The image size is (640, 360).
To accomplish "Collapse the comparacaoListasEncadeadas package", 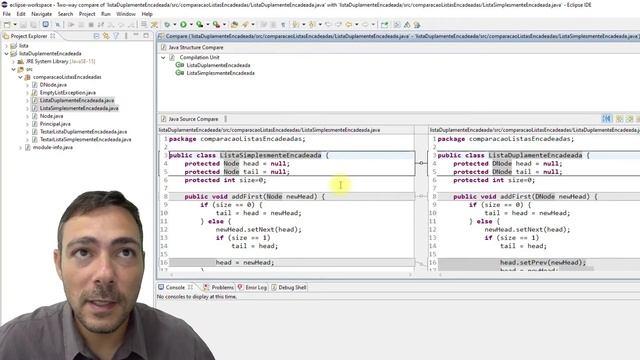I will [x=20, y=77].
